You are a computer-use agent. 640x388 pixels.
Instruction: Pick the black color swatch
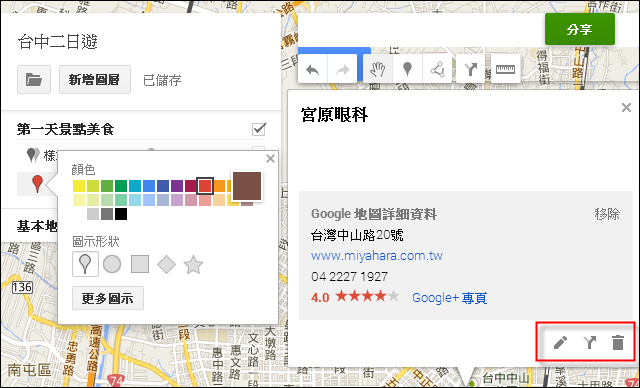[x=121, y=214]
